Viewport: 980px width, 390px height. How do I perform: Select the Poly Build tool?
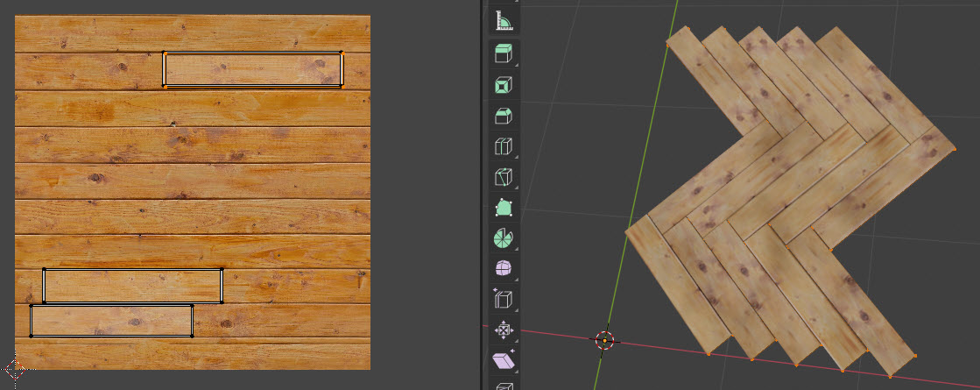coord(504,207)
